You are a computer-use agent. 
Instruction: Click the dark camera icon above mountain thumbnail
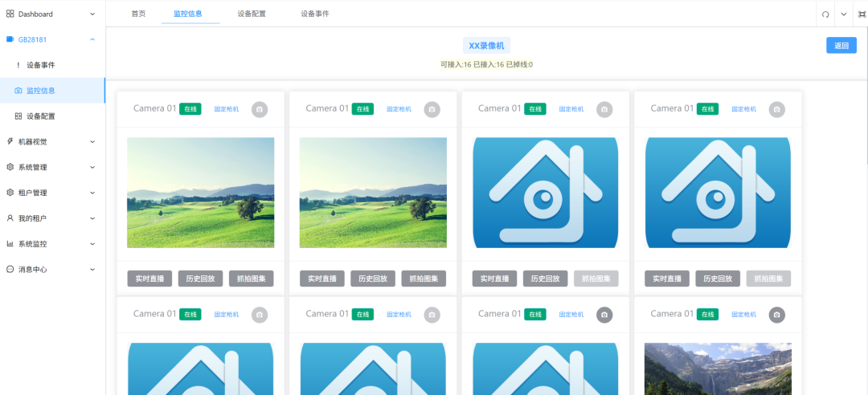tap(776, 315)
